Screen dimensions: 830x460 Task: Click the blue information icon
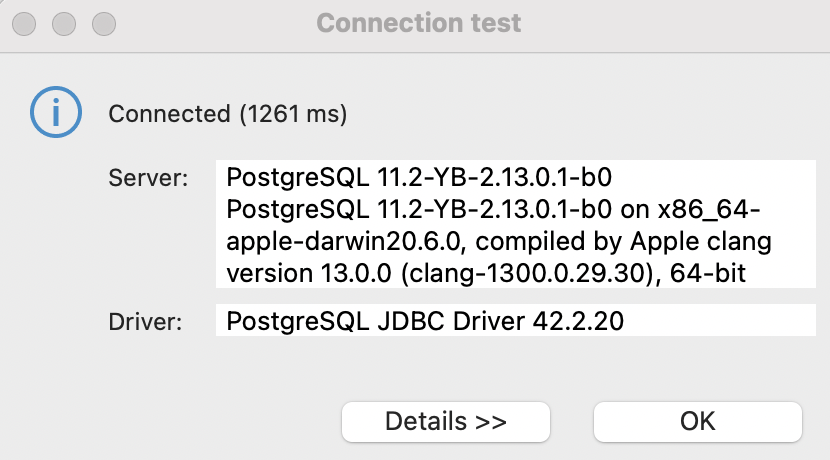[53, 113]
